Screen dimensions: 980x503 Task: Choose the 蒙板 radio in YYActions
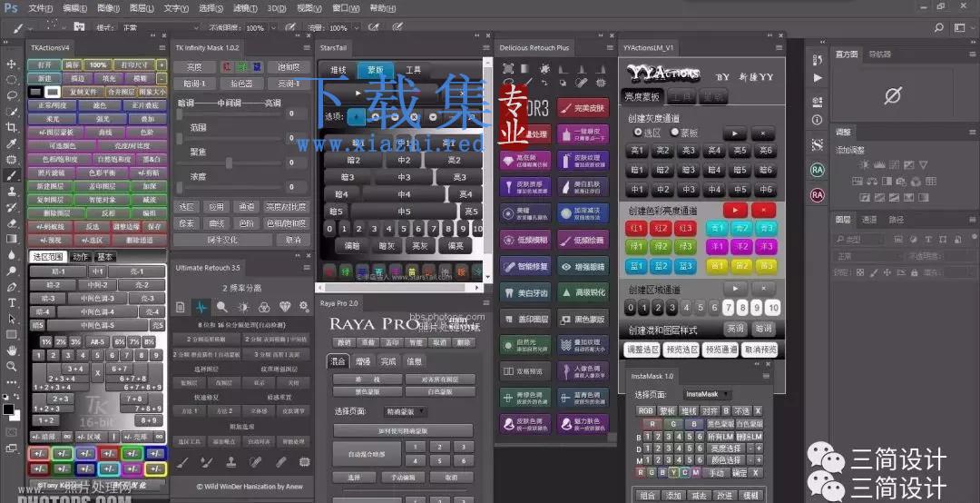pyautogui.click(x=675, y=133)
